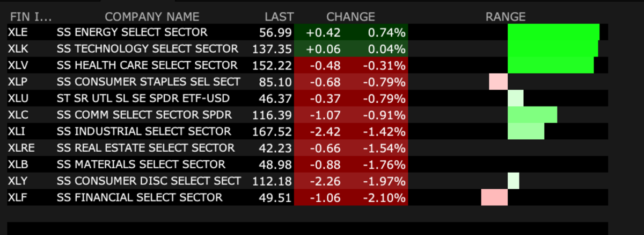Image resolution: width=644 pixels, height=235 pixels.
Task: Click the LAST column header
Action: coord(279,17)
